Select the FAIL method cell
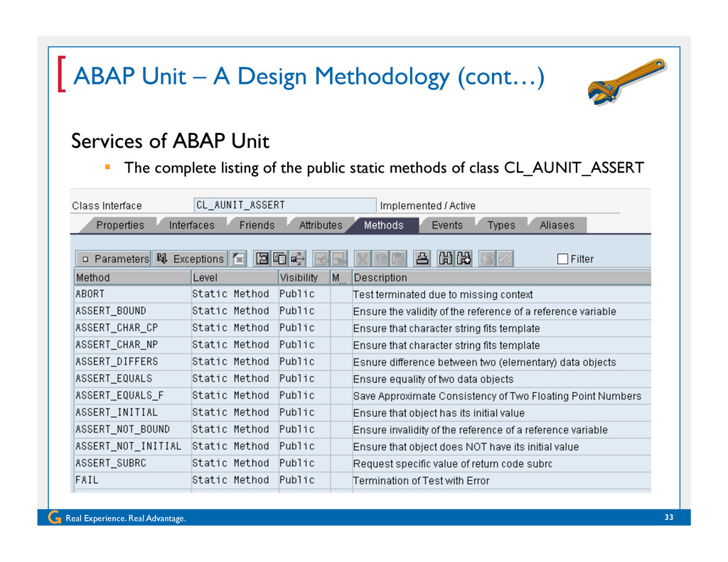This screenshot has height=562, width=728. tap(133, 480)
